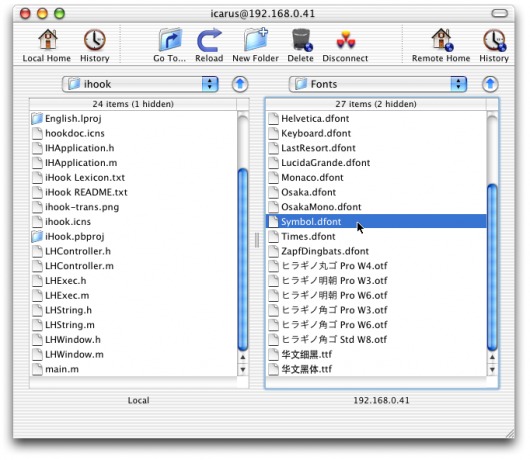Go to Local Home directory

(47, 40)
